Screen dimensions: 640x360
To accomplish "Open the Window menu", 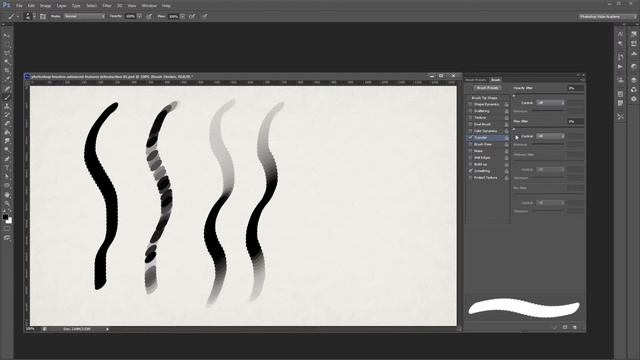I will pyautogui.click(x=149, y=6).
